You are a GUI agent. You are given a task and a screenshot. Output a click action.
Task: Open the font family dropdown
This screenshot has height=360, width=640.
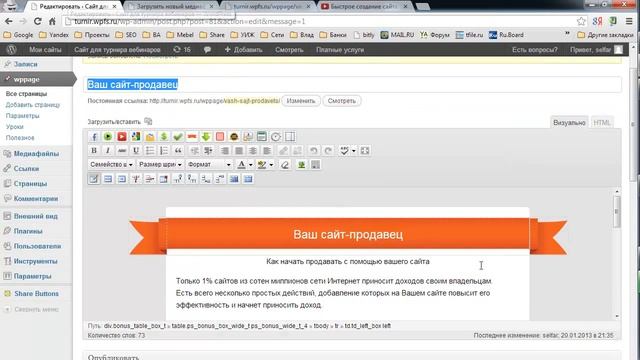[x=111, y=164]
